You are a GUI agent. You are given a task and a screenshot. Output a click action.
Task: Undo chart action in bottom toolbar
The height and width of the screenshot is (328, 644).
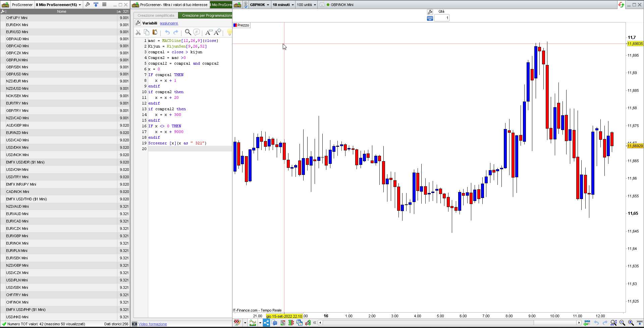[596, 323]
